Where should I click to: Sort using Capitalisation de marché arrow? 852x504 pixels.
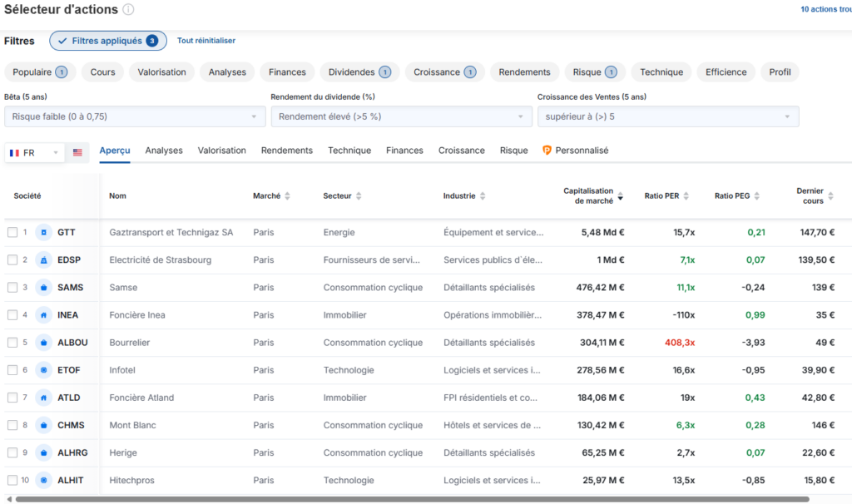click(x=620, y=200)
